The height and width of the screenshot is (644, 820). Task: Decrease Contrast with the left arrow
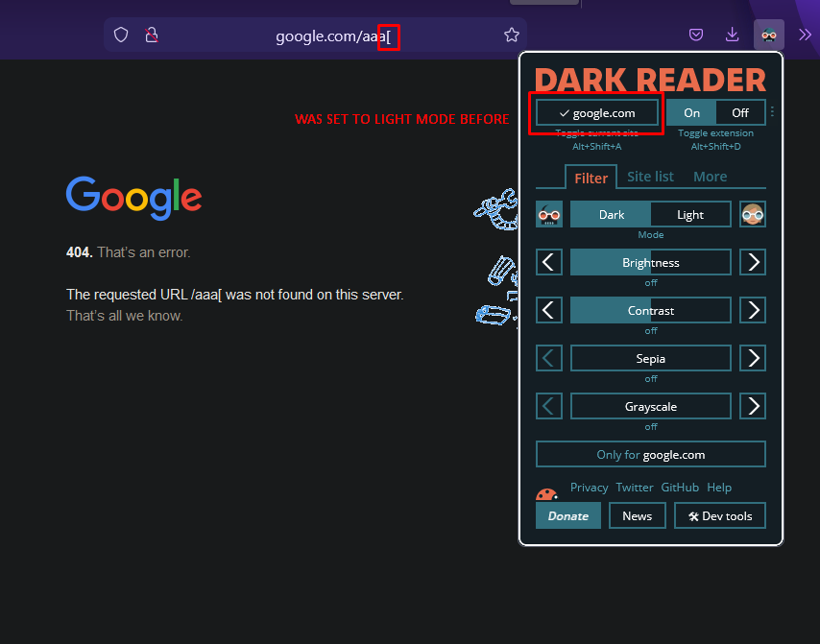pos(548,311)
